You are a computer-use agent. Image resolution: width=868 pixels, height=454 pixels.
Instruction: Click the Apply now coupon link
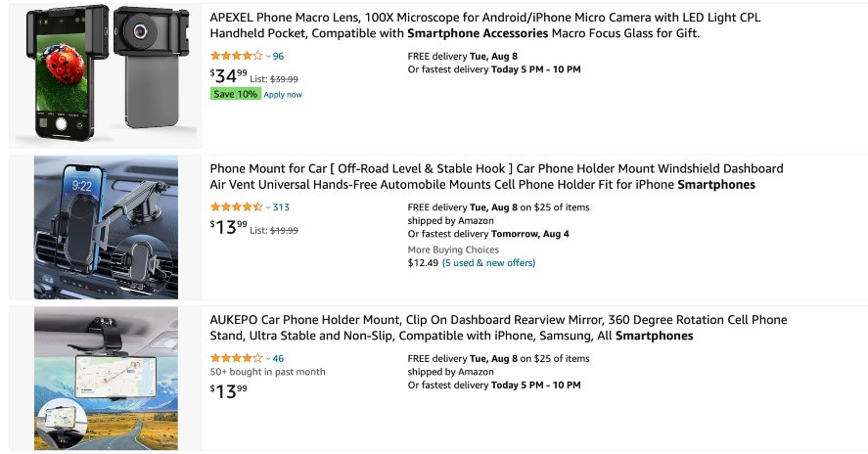[x=283, y=95]
